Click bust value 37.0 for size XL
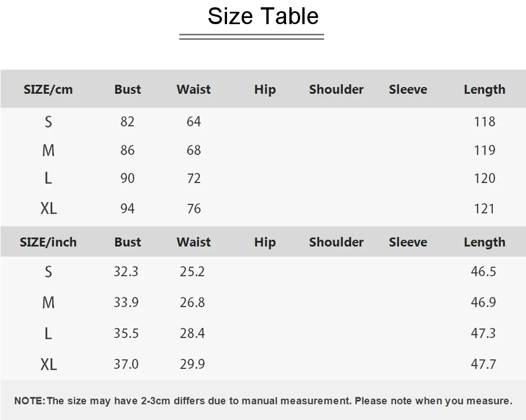 126,364
